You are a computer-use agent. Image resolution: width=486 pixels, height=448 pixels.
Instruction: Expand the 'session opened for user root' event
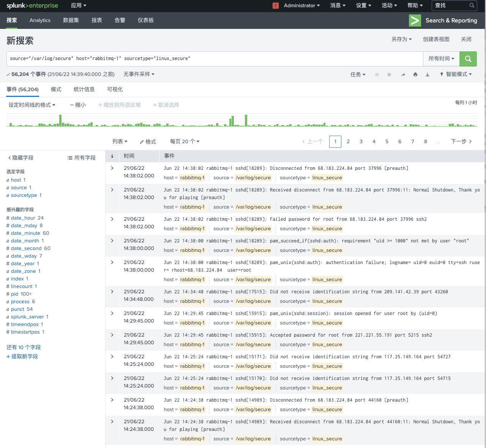[x=112, y=313]
